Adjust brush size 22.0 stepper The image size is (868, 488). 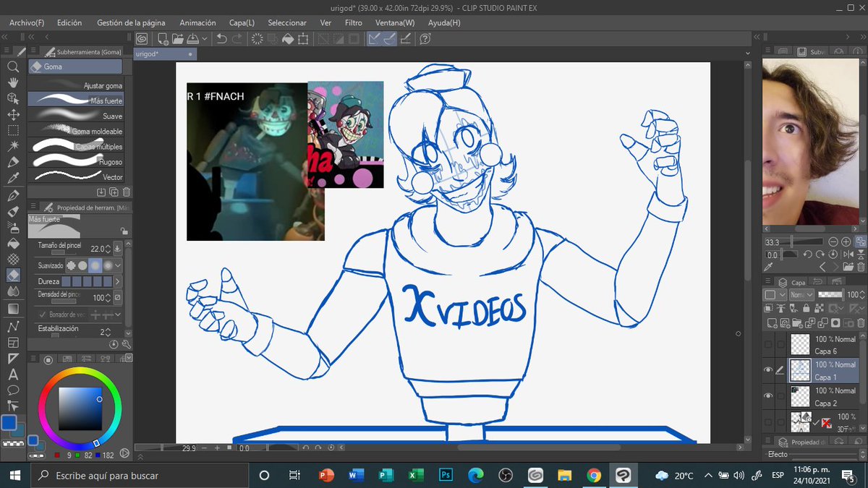click(109, 249)
